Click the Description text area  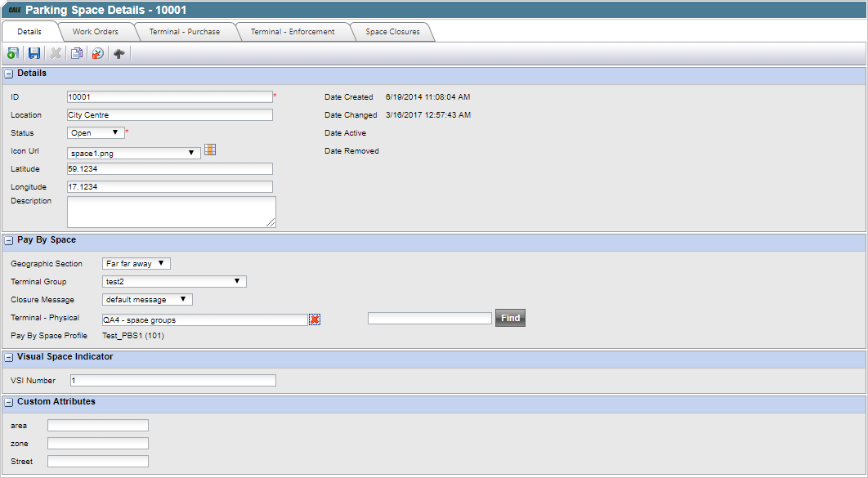(x=172, y=212)
